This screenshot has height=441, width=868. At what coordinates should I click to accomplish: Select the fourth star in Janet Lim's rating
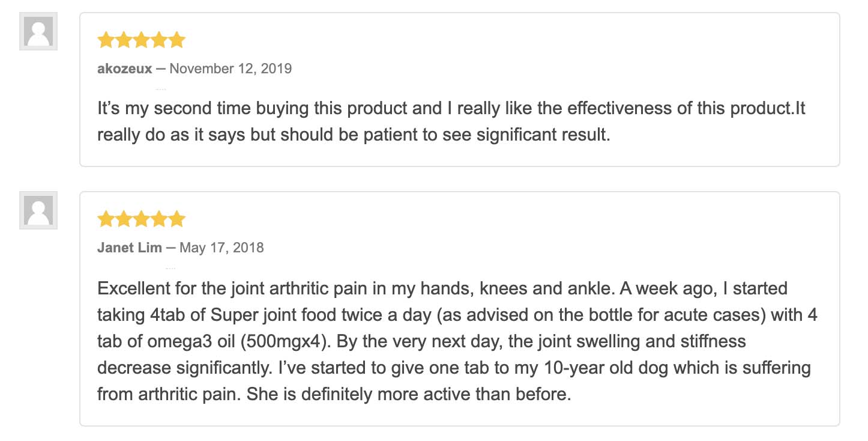click(x=159, y=219)
